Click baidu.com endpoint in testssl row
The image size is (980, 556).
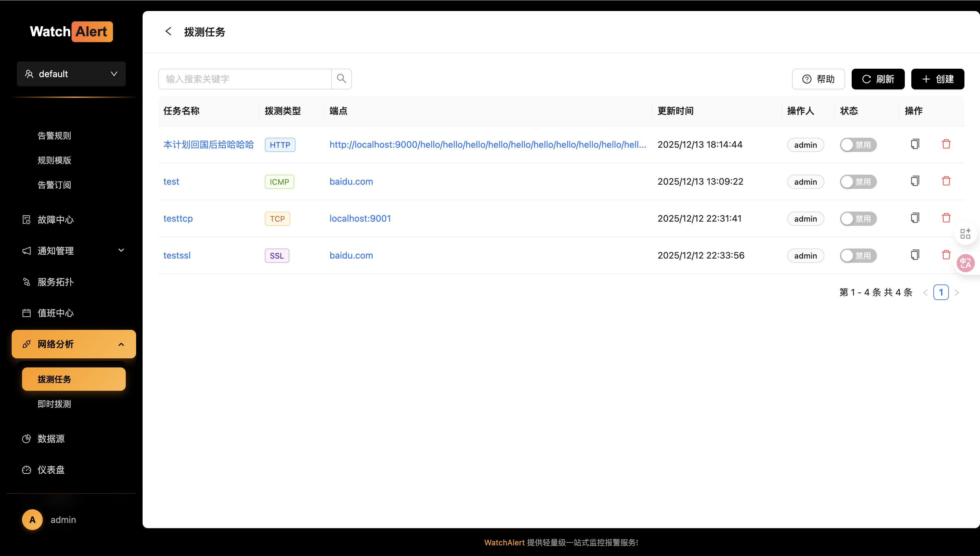(x=351, y=255)
